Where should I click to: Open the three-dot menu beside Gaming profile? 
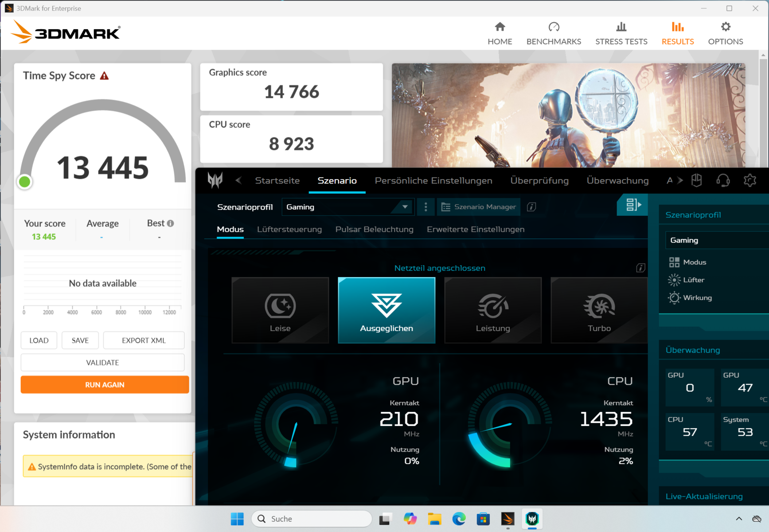[x=426, y=207]
